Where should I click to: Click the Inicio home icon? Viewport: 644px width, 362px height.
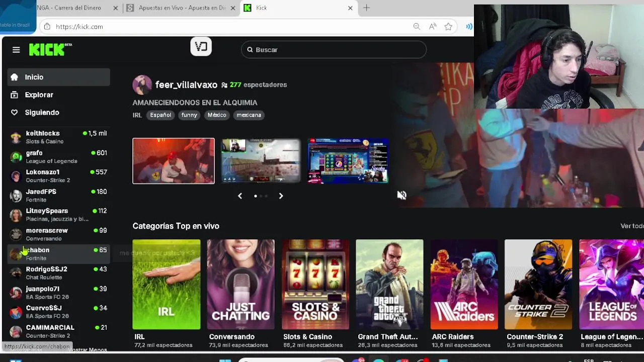tap(14, 77)
